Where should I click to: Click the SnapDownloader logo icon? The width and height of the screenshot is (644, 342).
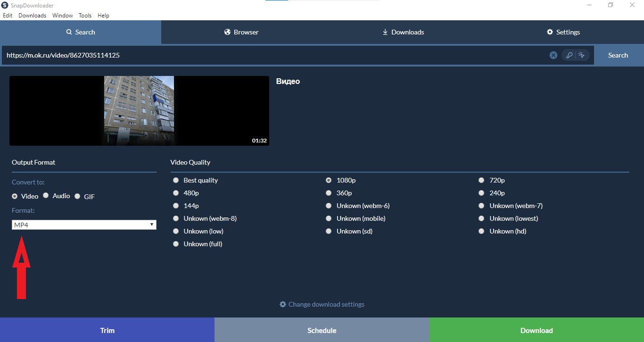[x=5, y=5]
